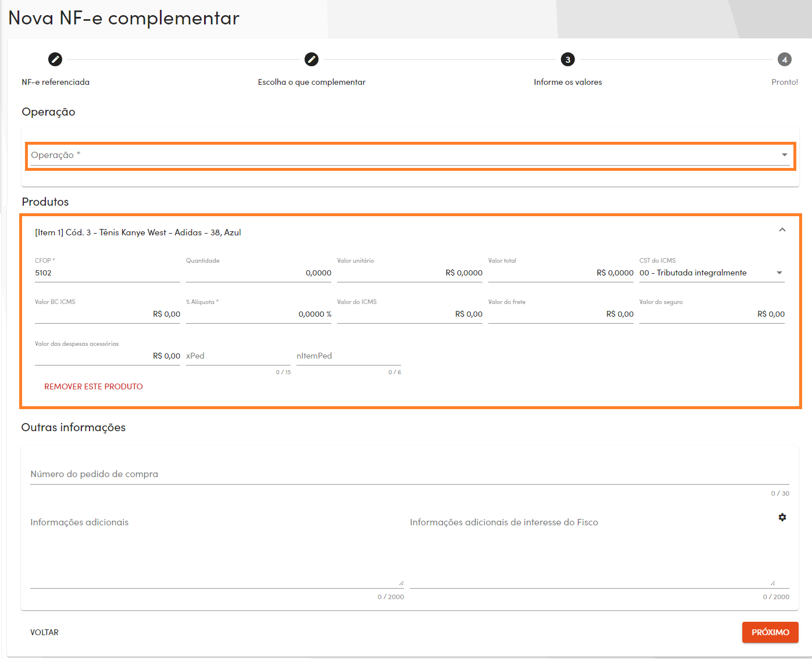Click the Valor unitário field
The width and height of the screenshot is (812, 659).
pyautogui.click(x=410, y=273)
